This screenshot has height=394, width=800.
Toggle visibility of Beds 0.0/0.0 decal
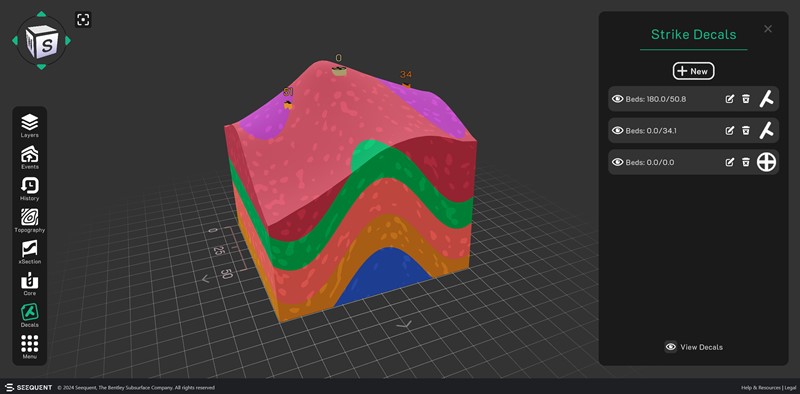(618, 162)
